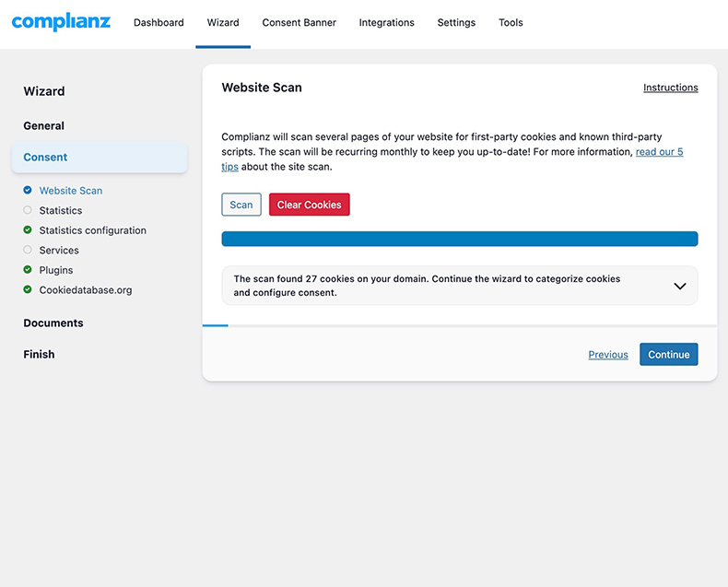Viewport: 728px width, 587px height.
Task: Click the red Clear Cookies button
Action: pyautogui.click(x=310, y=205)
